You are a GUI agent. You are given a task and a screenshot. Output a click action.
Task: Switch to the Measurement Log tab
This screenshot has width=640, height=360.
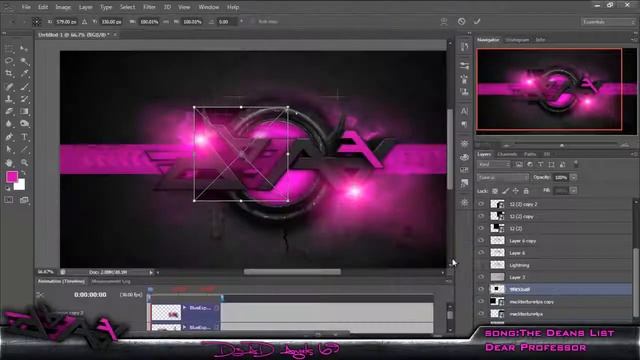click(111, 282)
